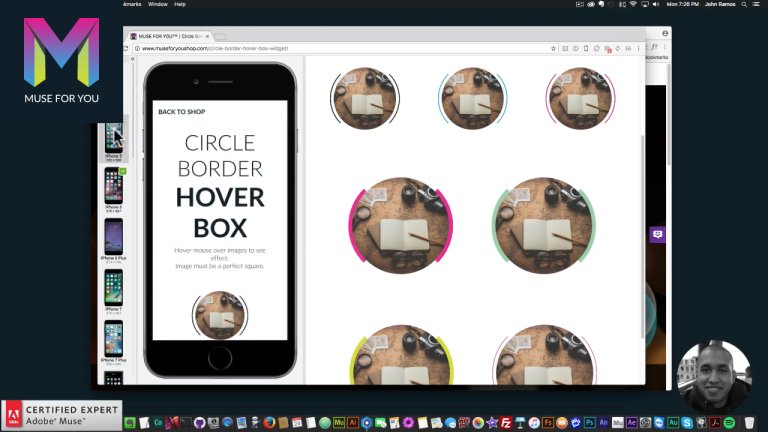Viewport: 768px width, 432px height.
Task: Click the blue-bordered circle image
Action: coord(473,98)
